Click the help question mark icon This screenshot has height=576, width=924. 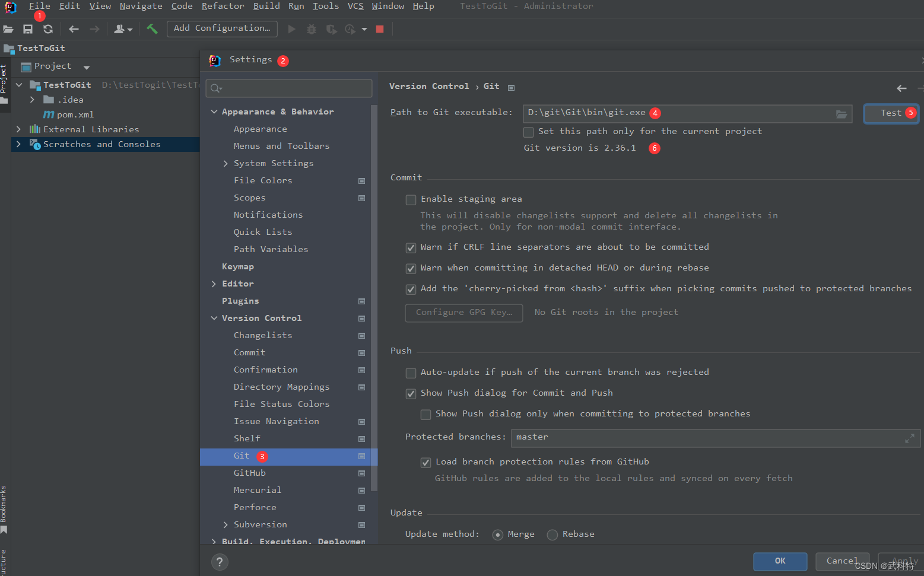[220, 562]
